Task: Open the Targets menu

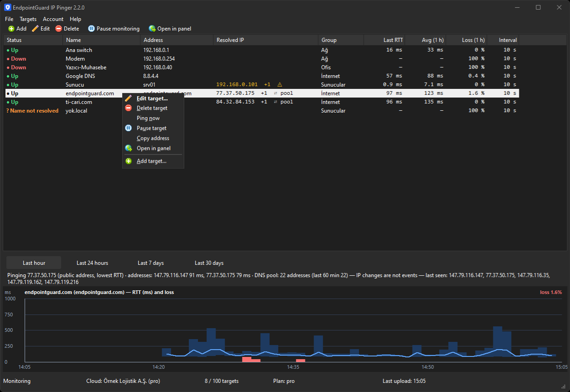Action: coord(28,19)
